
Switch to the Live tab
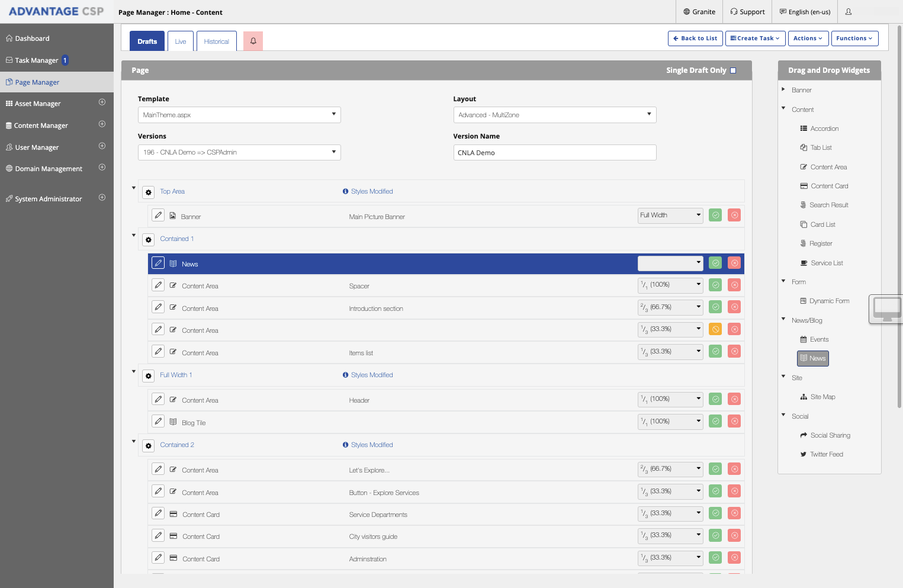[181, 41]
